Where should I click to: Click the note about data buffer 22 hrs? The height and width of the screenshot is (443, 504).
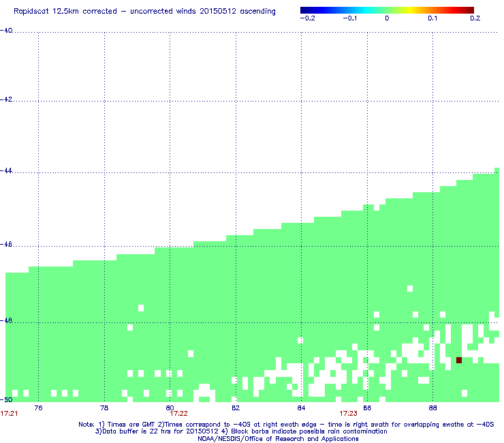241,431
